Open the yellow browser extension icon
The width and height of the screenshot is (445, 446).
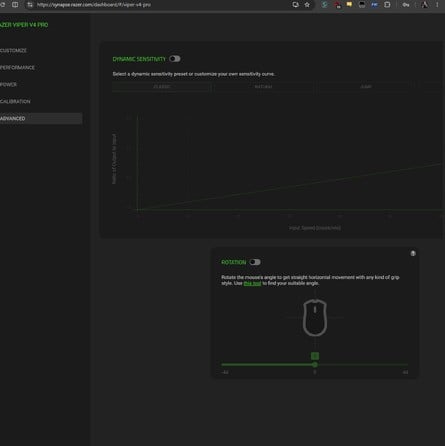[x=349, y=5]
